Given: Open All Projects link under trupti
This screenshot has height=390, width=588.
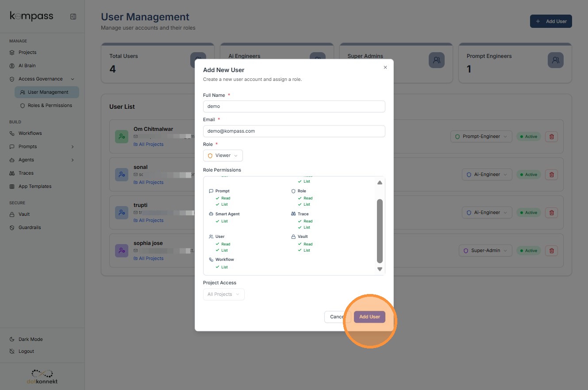Looking at the screenshot, I should (x=151, y=220).
